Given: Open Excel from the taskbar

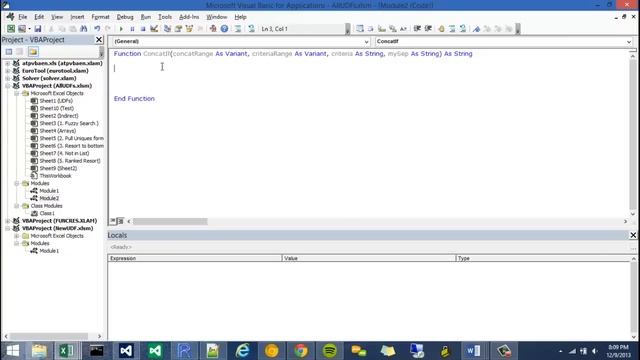Looking at the screenshot, I should (x=67, y=351).
